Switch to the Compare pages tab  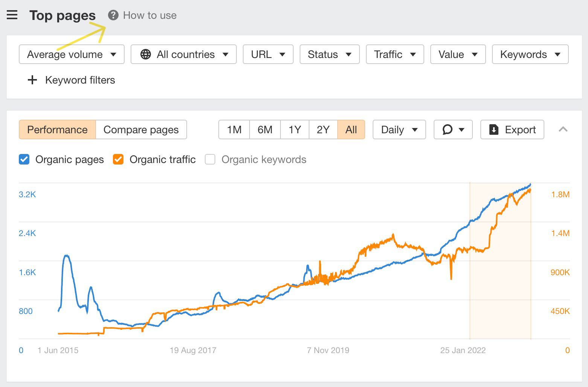tap(141, 130)
